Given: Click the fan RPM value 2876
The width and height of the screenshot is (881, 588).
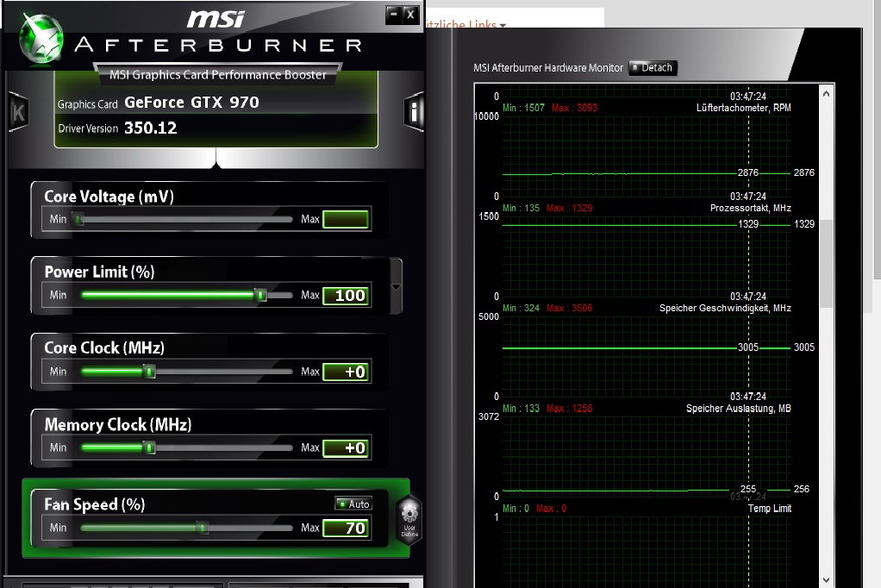Looking at the screenshot, I should coord(803,172).
